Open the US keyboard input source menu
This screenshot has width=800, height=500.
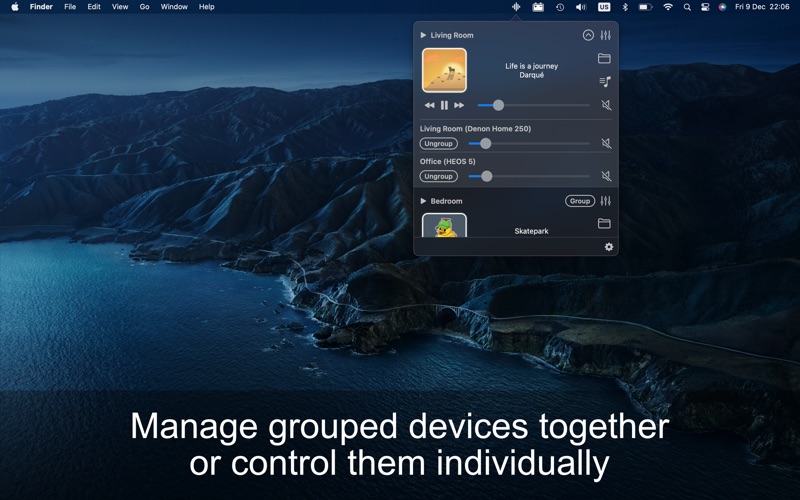point(604,7)
